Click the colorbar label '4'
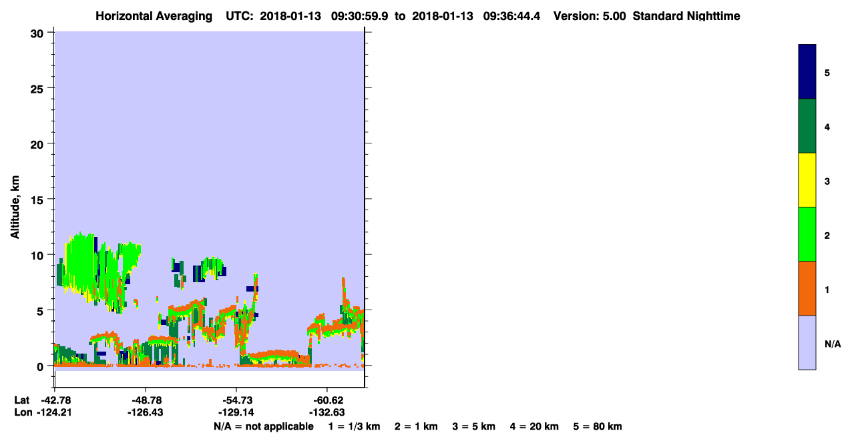The image size is (868, 445). coord(827,127)
